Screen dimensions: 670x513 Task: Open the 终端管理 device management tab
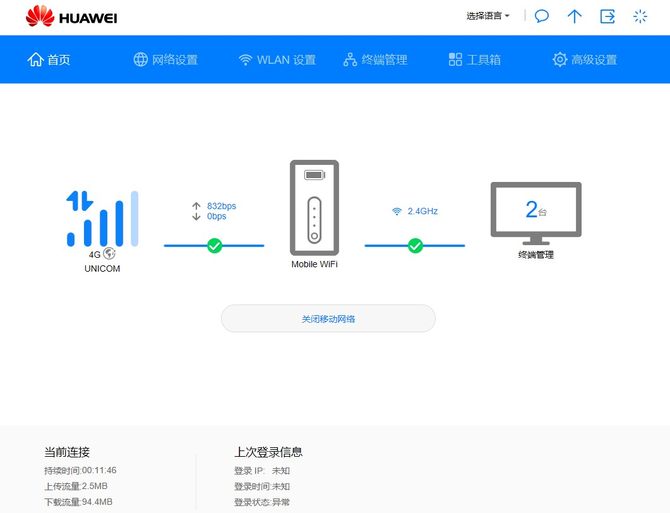[375, 60]
